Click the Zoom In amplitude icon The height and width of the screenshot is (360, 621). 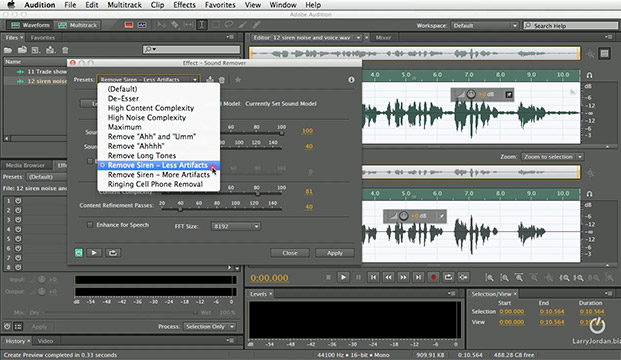(490, 278)
